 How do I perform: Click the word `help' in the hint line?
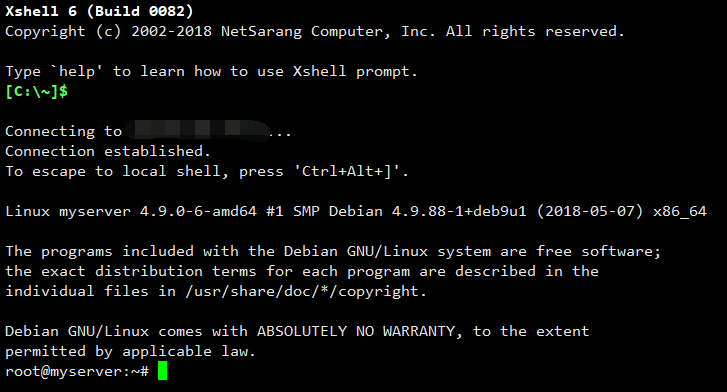click(77, 71)
